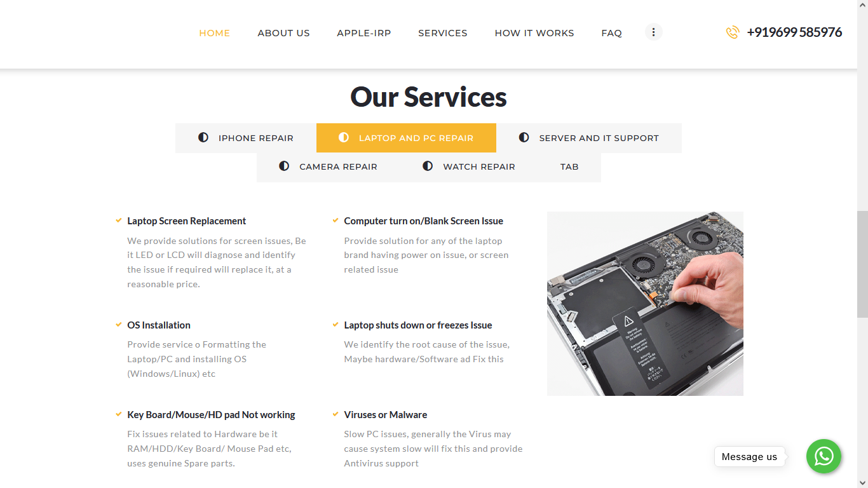Switch to the Tab services tab

569,166
